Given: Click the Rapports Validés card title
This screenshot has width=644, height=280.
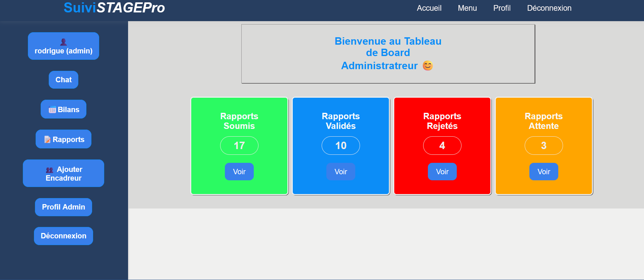Looking at the screenshot, I should 341,121.
